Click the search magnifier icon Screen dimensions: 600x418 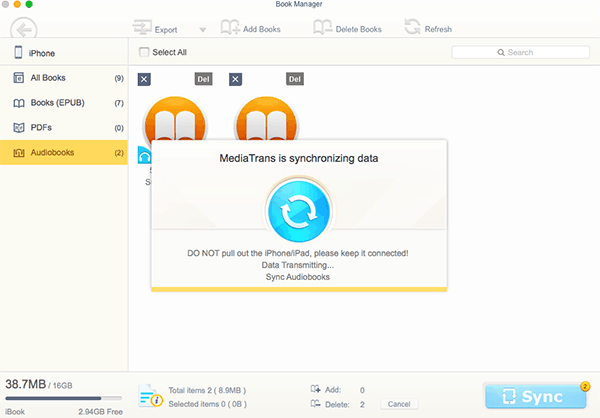pyautogui.click(x=501, y=52)
